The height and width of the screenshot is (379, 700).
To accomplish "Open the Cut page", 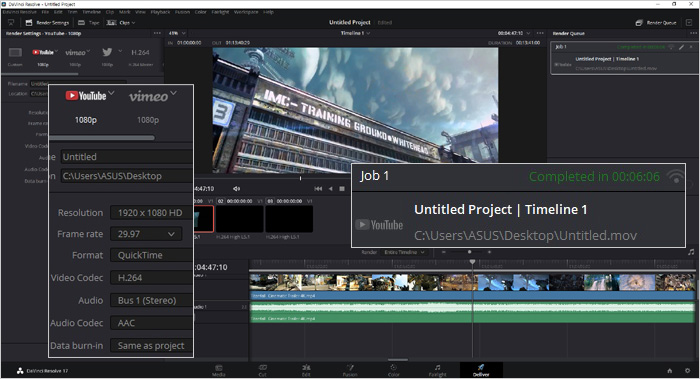I will pyautogui.click(x=262, y=370).
